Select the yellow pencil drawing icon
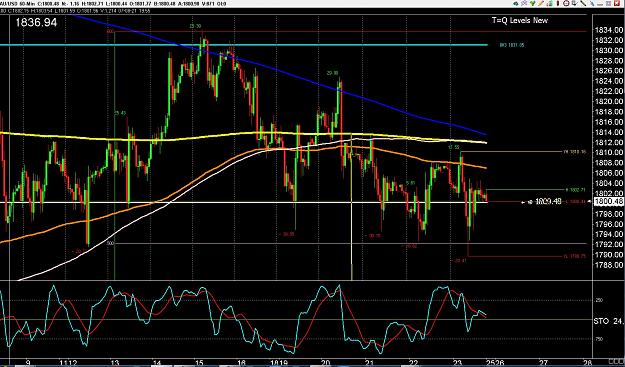The height and width of the screenshot is (367, 625). (x=541, y=3)
